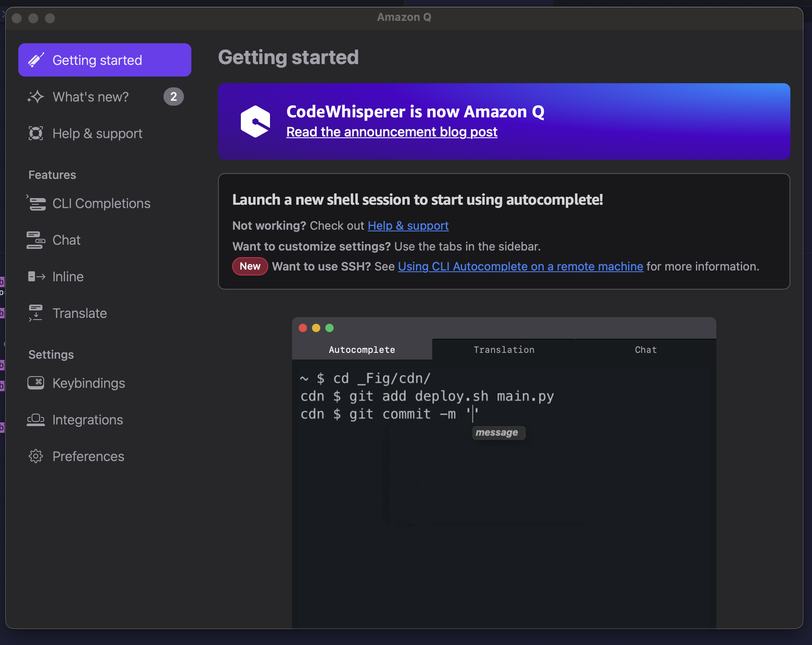Click the red New badge
Image resolution: width=812 pixels, height=645 pixels.
[x=250, y=266]
